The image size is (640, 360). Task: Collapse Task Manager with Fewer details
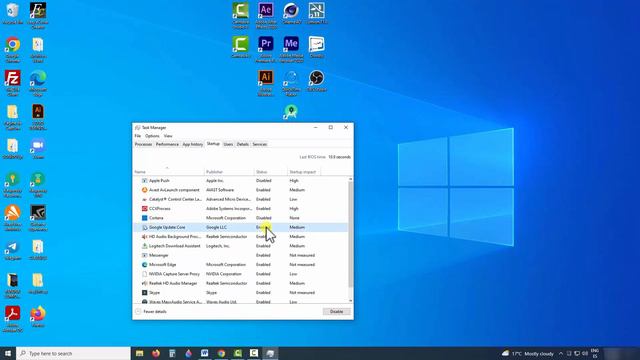click(x=151, y=311)
